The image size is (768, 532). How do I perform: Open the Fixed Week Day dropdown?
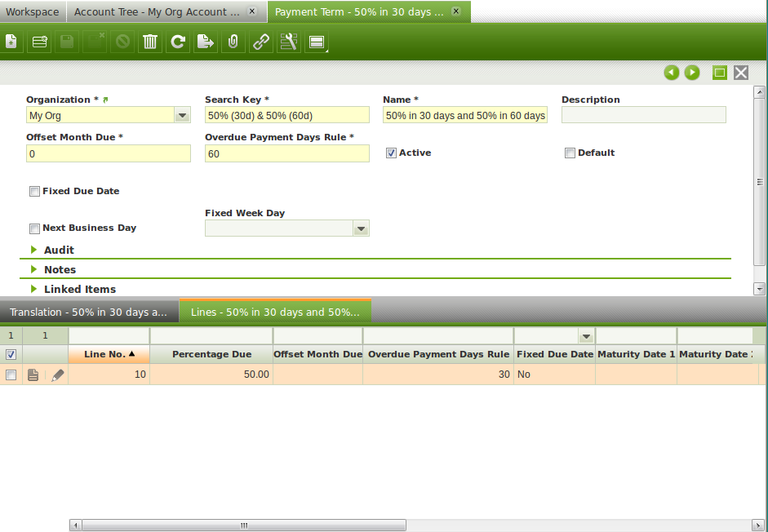tap(361, 229)
